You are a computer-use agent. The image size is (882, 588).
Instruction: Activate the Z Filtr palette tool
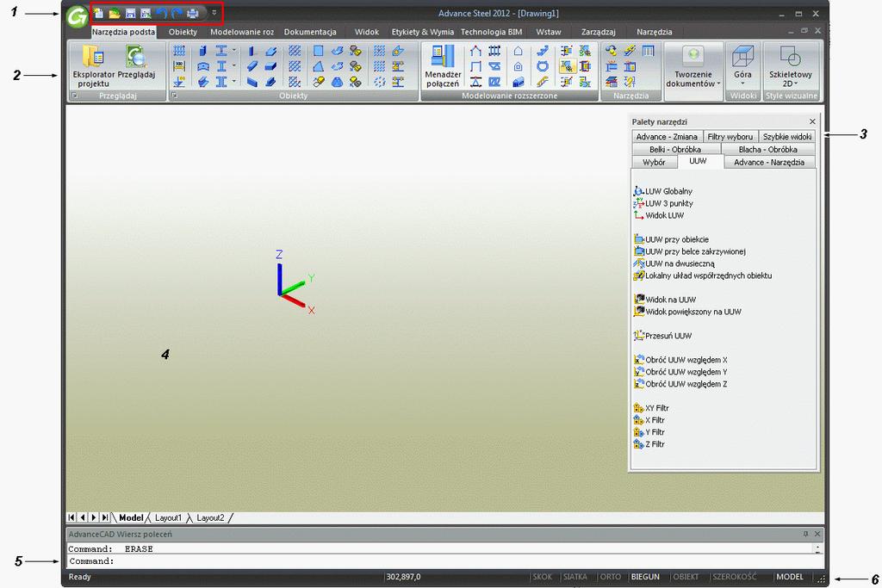point(649,444)
